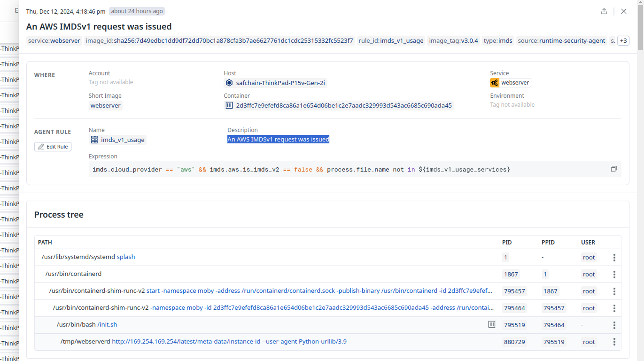The image size is (644, 361).
Task: Click the rule_id:imds_v1_usage tag pill
Action: [x=391, y=41]
